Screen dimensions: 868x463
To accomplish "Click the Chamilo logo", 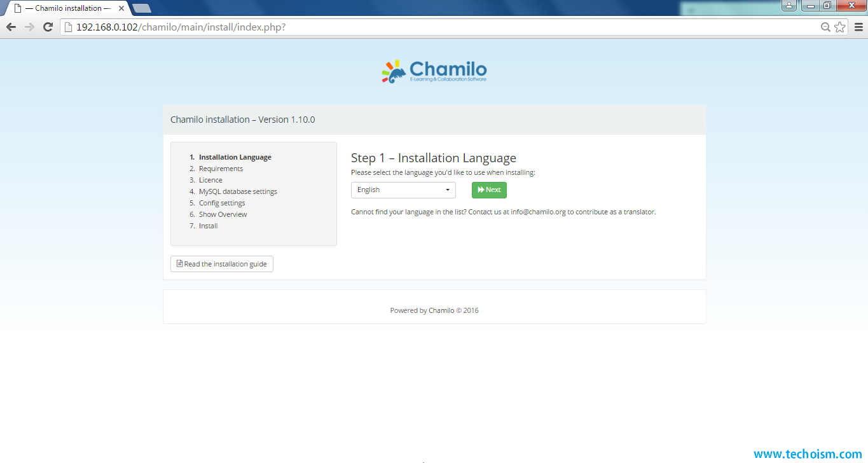I will coord(434,72).
